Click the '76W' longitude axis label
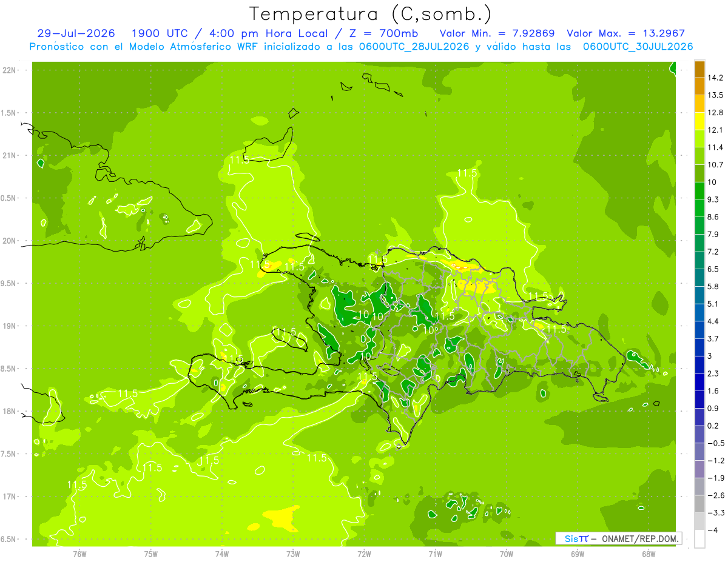Image resolution: width=728 pixels, height=562 pixels. (x=79, y=554)
